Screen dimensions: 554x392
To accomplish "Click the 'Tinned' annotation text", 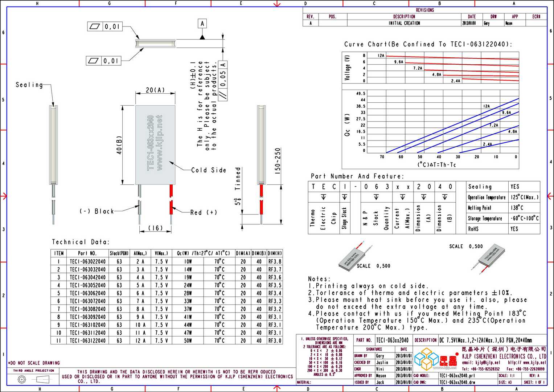I will click(238, 179).
